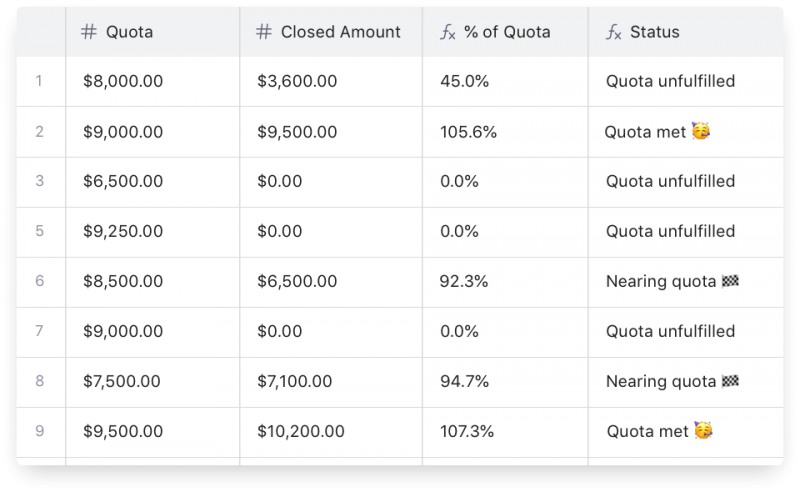Click the number icon beside Closed Amount header
800x492 pixels.
coord(264,32)
